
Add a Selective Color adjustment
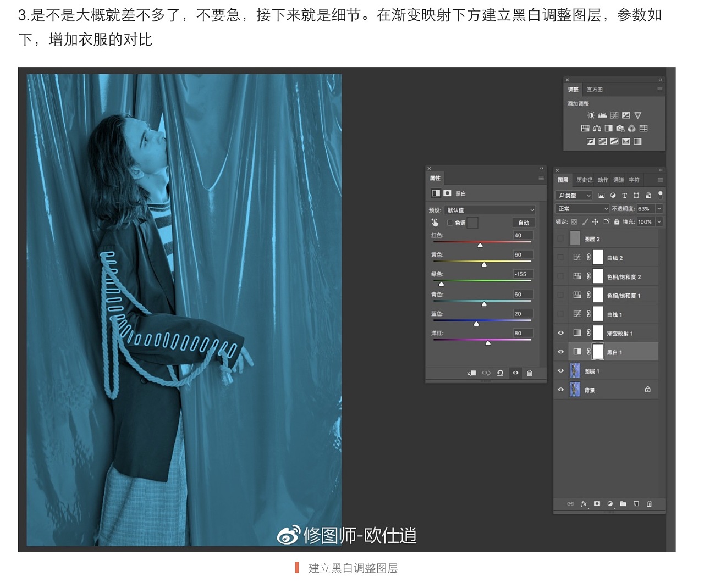tap(626, 141)
